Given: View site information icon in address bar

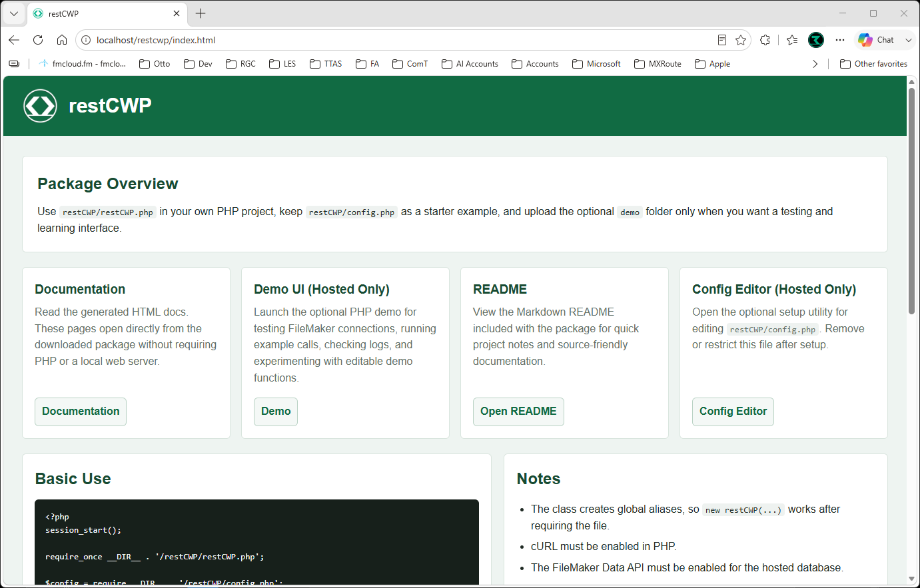Looking at the screenshot, I should [x=86, y=40].
